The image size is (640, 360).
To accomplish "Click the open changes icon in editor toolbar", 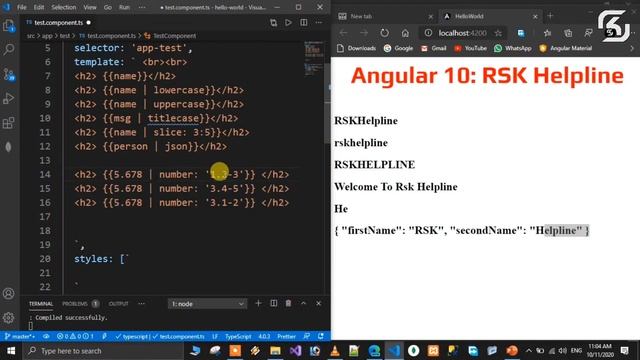I will click(273, 23).
